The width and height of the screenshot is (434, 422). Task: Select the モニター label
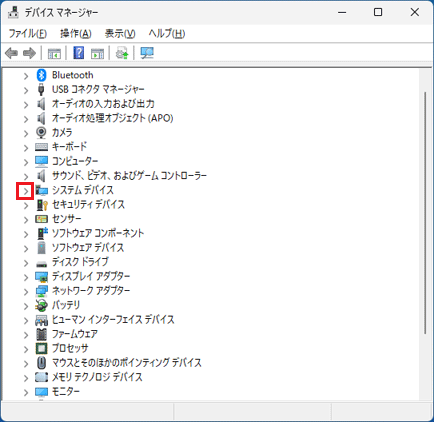pyautogui.click(x=66, y=391)
